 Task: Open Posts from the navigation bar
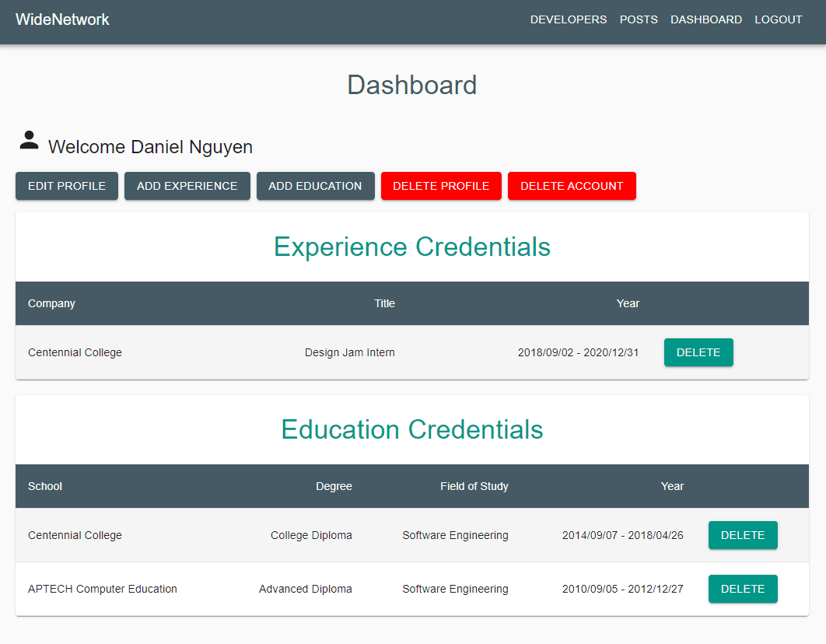tap(639, 19)
